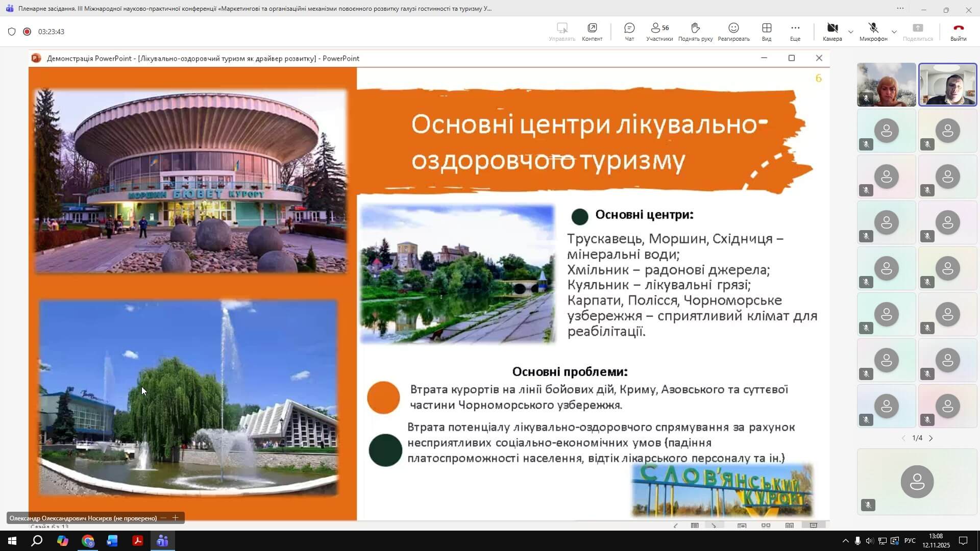Open the Chat panel

[x=629, y=32]
